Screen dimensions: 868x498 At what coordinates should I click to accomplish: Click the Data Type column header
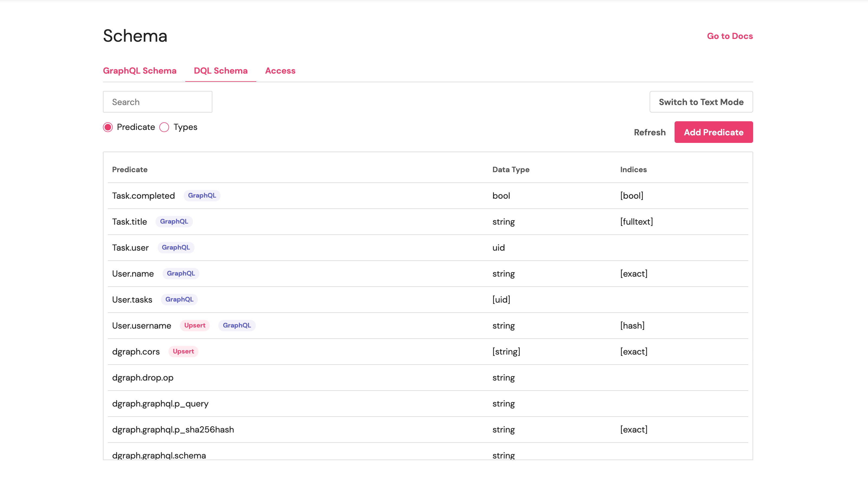(x=511, y=169)
